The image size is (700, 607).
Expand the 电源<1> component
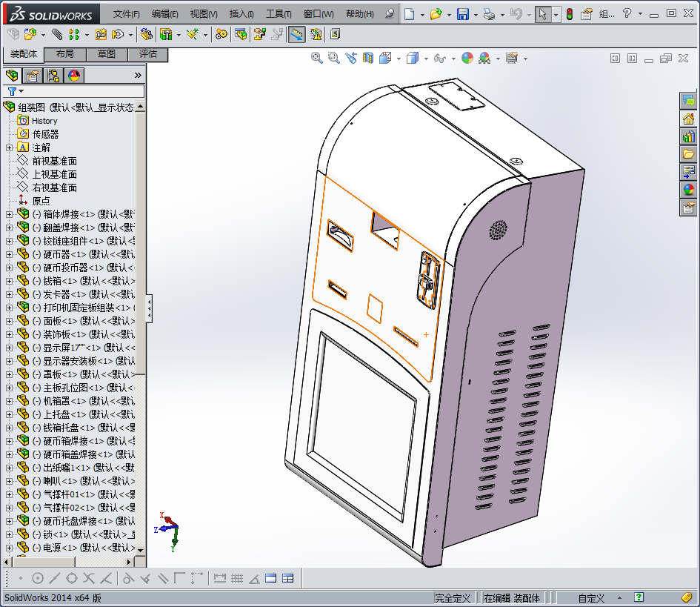coord(9,548)
